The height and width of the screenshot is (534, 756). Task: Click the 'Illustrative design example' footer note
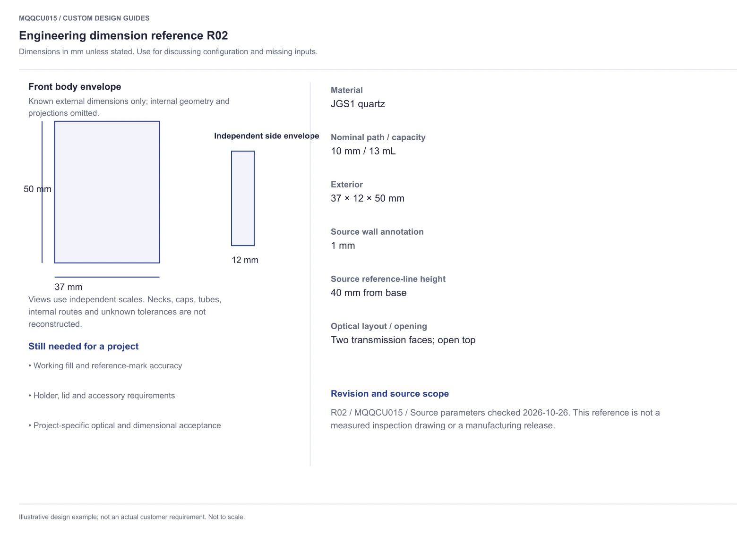tap(132, 517)
